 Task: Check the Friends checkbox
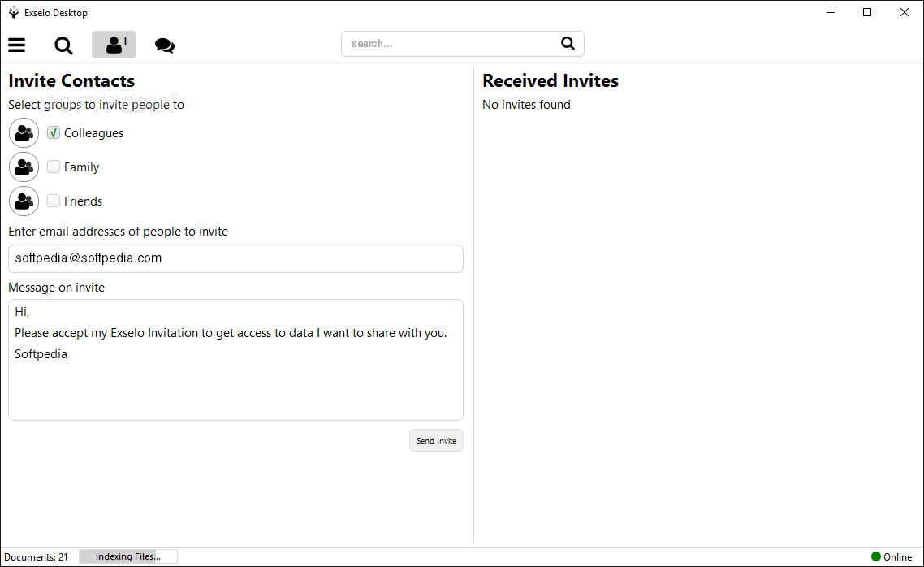[x=54, y=201]
